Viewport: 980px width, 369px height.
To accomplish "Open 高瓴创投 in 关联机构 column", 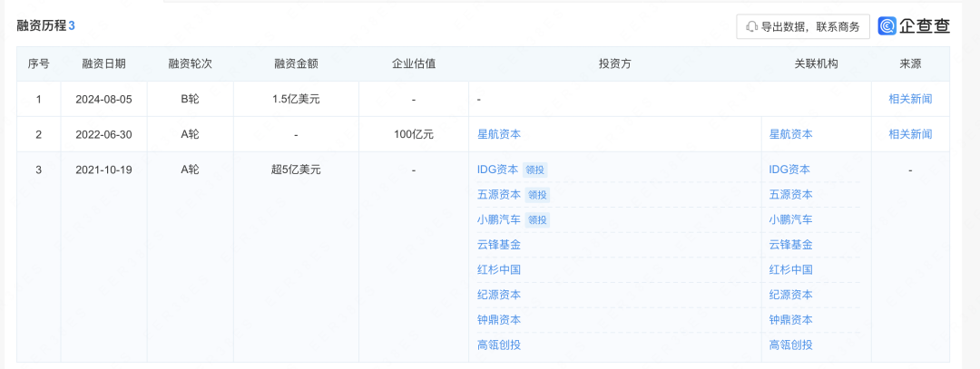I will click(791, 344).
